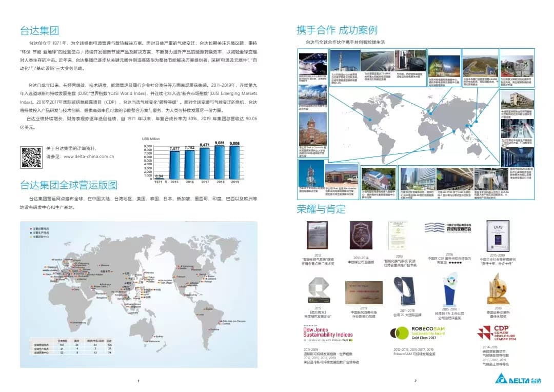Click the CDP Climate Disclosure Leader logo
This screenshot has width=554, height=392.
[x=497, y=334]
